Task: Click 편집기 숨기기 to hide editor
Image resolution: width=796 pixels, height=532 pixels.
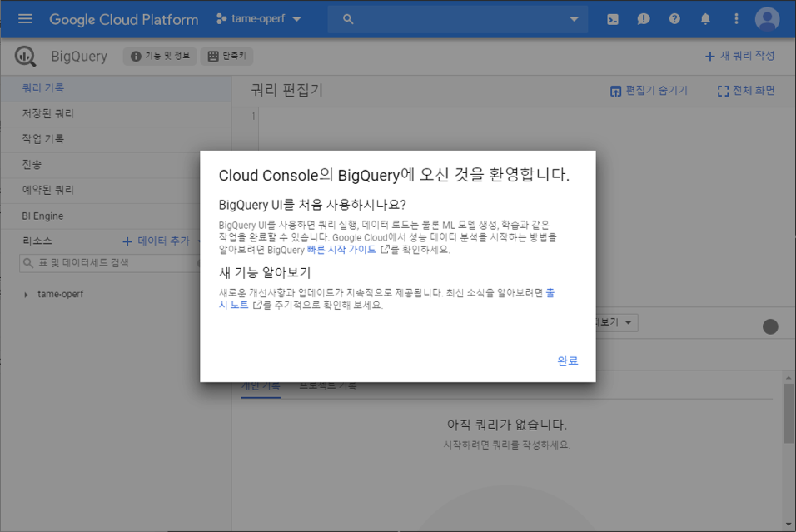Action: coord(649,91)
